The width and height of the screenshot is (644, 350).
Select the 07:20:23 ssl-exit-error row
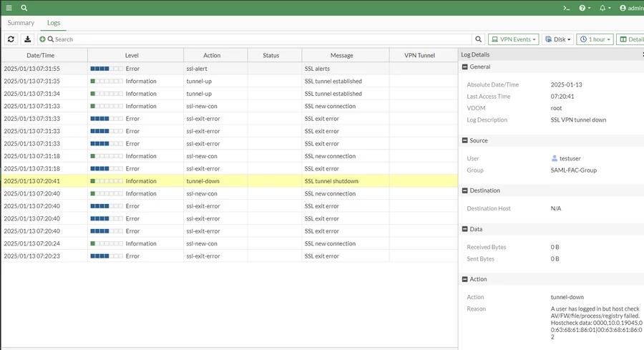click(230, 256)
